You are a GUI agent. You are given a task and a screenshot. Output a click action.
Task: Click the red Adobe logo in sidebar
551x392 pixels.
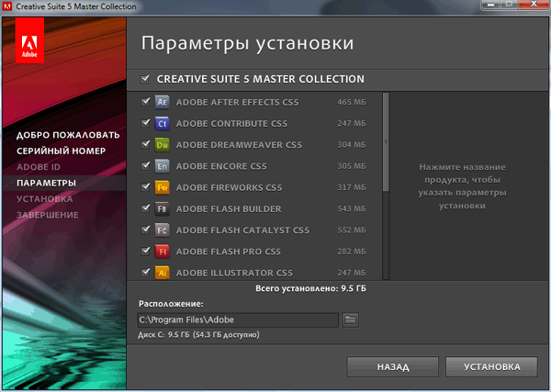click(29, 40)
